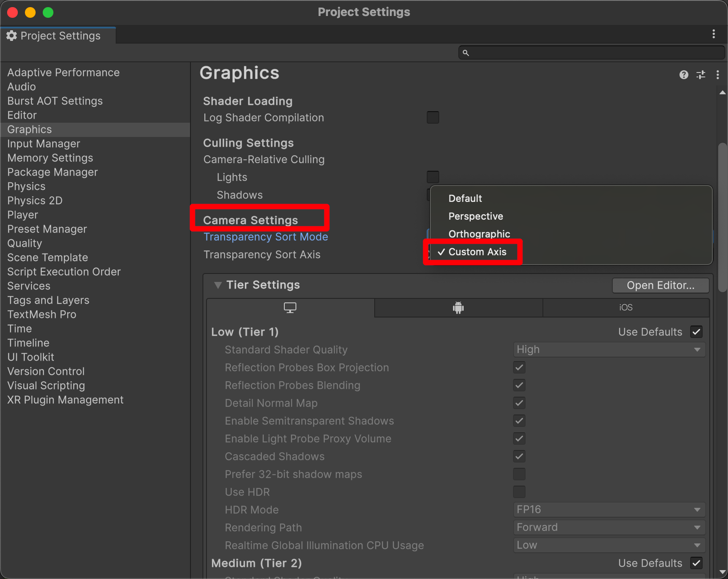
Task: Select Default sort mode option
Action: pyautogui.click(x=571, y=198)
